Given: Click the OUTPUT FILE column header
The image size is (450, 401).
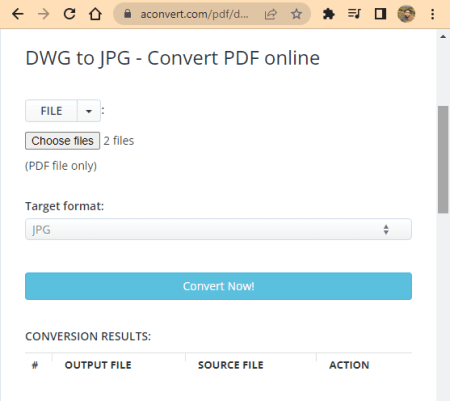Looking at the screenshot, I should [98, 365].
